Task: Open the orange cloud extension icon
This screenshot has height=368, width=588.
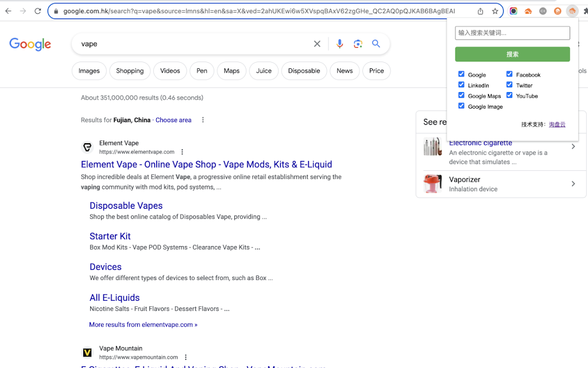Action: (528, 11)
